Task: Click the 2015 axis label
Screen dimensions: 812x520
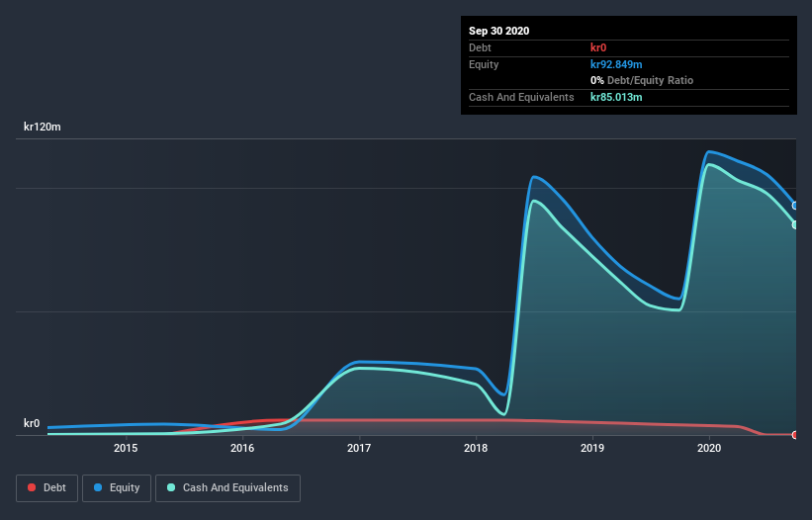Action: point(126,448)
